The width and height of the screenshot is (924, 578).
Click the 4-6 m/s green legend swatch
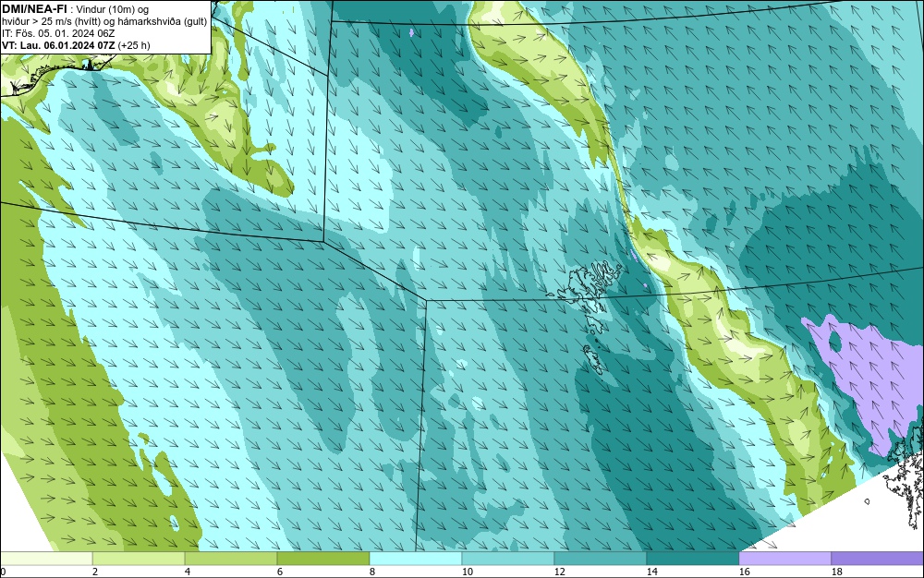click(x=231, y=559)
